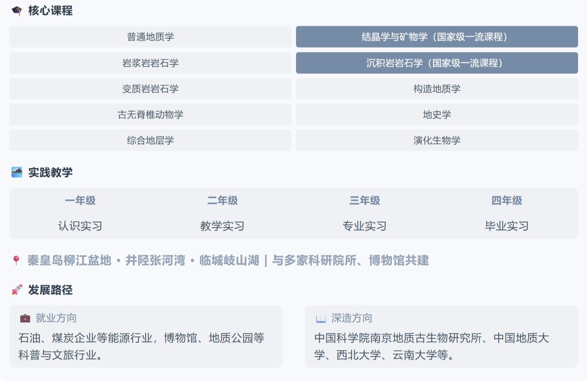
Task: Click the 深造方向 card title
Action: coord(352,318)
